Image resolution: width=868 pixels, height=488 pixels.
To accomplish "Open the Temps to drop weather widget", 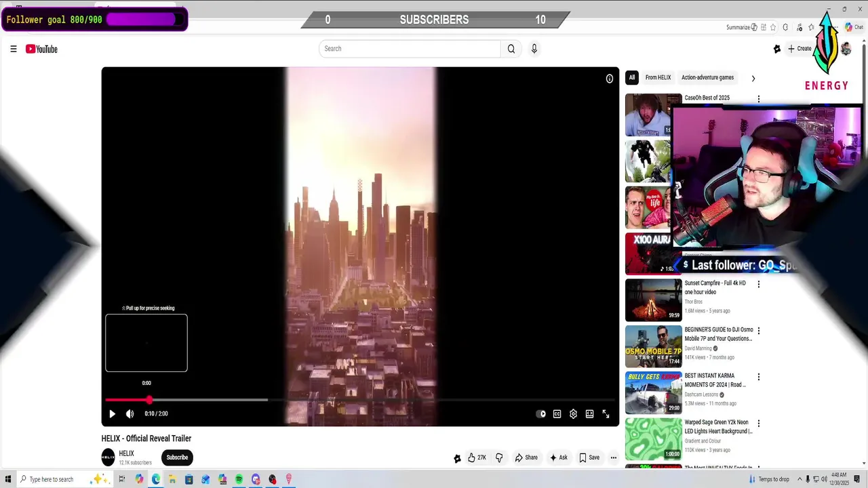I will (768, 479).
